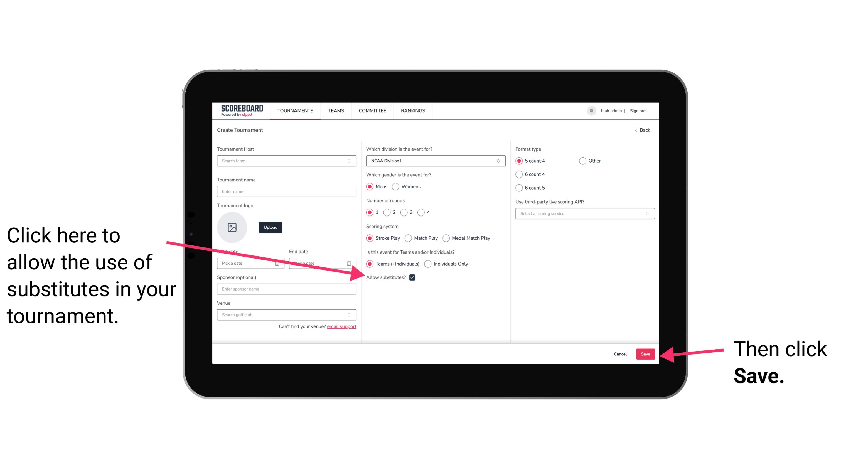Open the RANKINGS tab

[x=413, y=111]
